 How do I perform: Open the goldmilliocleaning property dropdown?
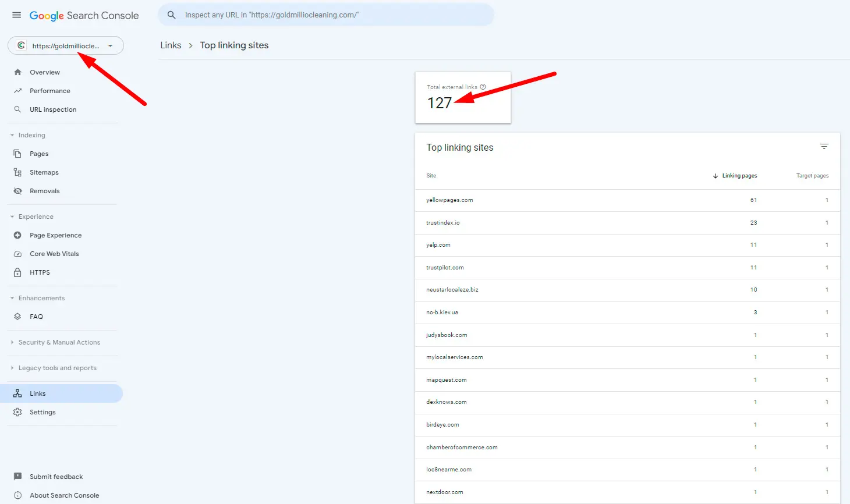point(66,45)
